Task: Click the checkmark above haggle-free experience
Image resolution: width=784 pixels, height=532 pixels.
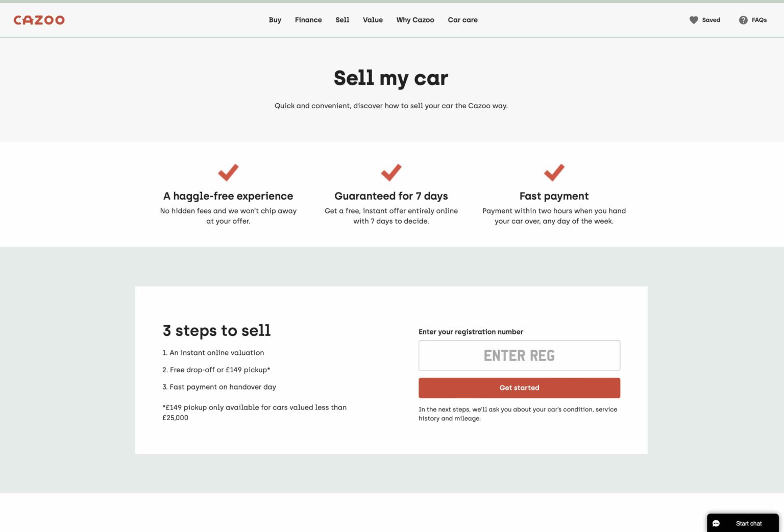Action: (228, 173)
